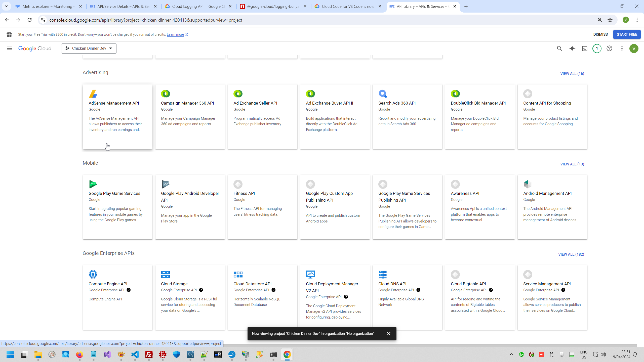644x362 pixels.
Task: Click the Gemini AI sparkle icon
Action: [572, 48]
